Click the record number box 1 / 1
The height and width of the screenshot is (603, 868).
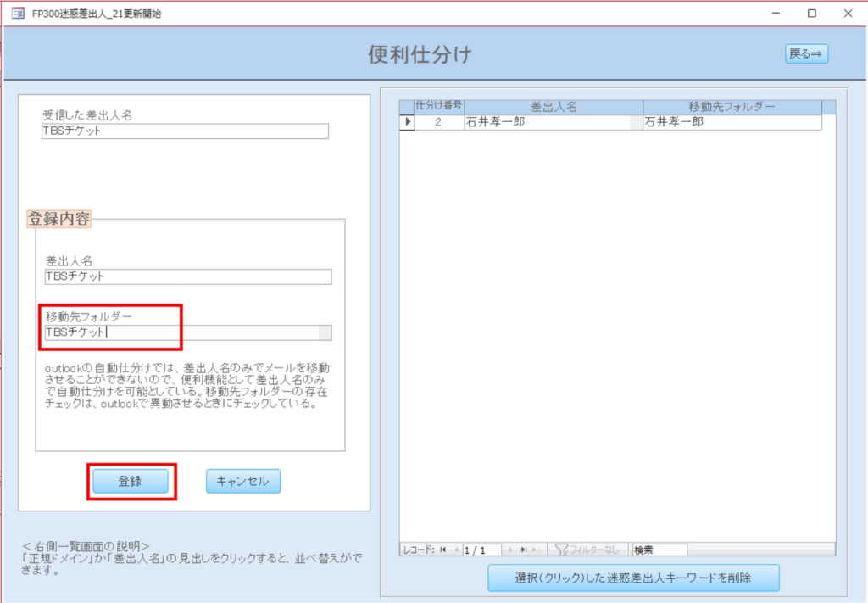482,550
